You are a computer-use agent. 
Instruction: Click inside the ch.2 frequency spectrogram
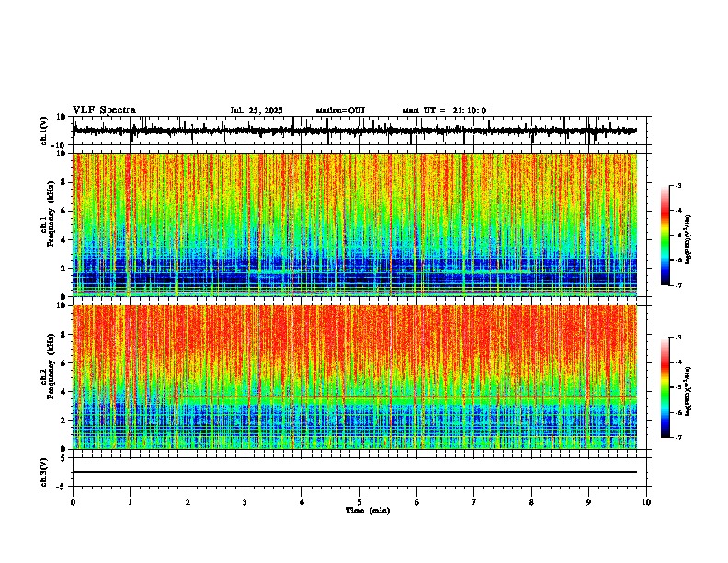[355, 377]
